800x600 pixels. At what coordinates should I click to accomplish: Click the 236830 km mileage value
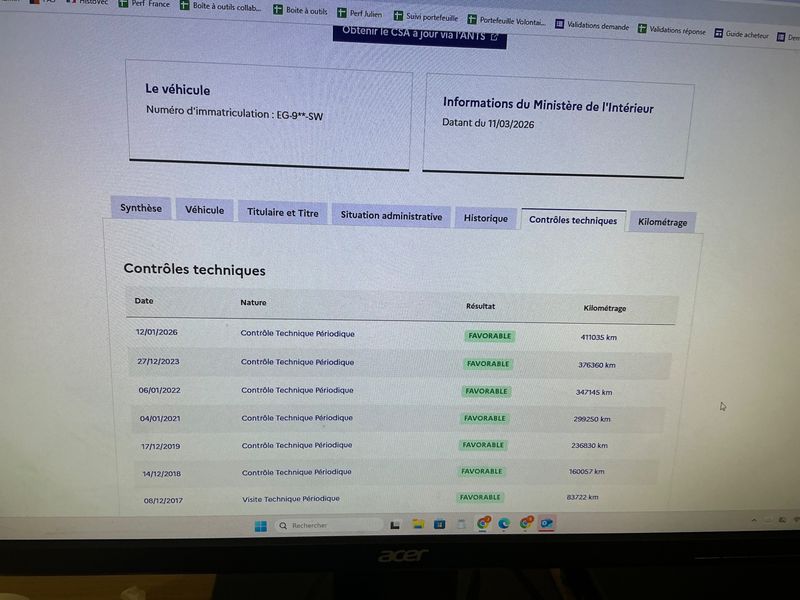click(589, 445)
